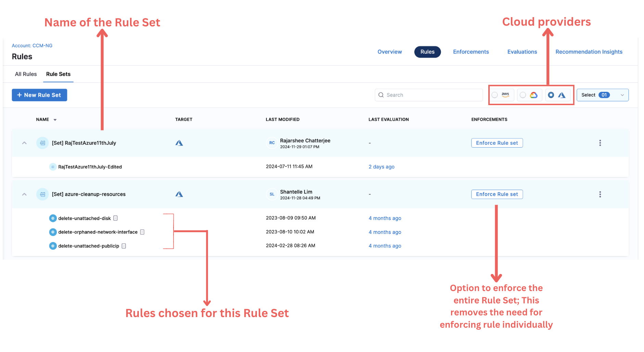Screen dimensions: 644x352
Task: Select the AWS cloud provider radio button
Action: pyautogui.click(x=495, y=95)
